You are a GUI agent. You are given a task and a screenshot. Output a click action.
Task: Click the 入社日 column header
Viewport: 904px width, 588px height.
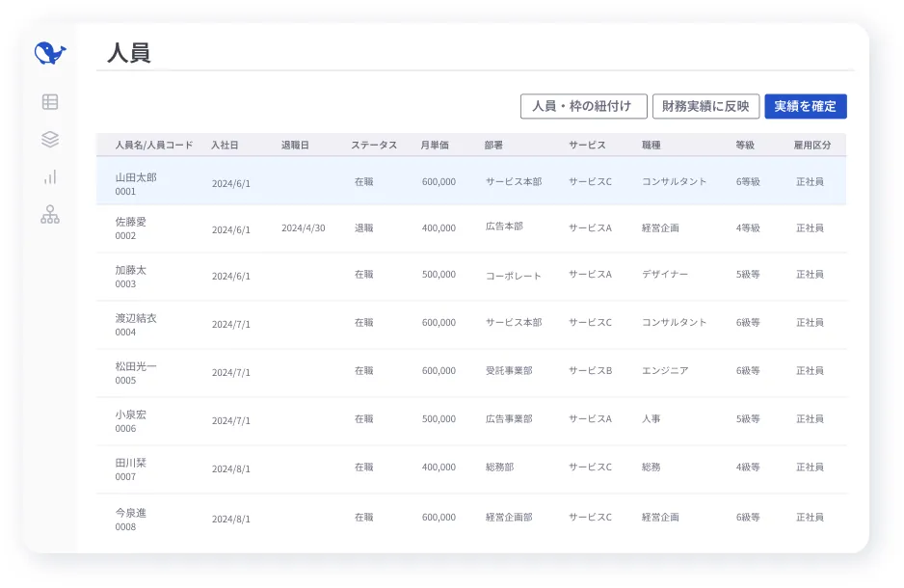[225, 146]
